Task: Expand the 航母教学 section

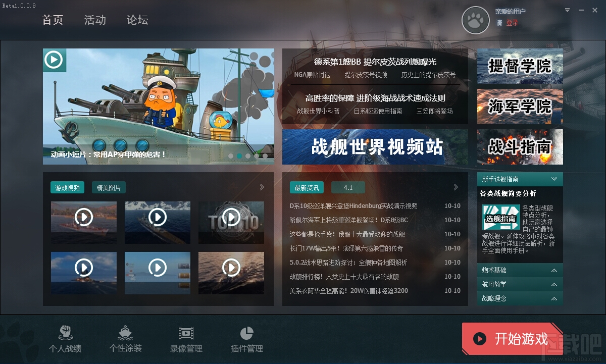Action: 554,285
